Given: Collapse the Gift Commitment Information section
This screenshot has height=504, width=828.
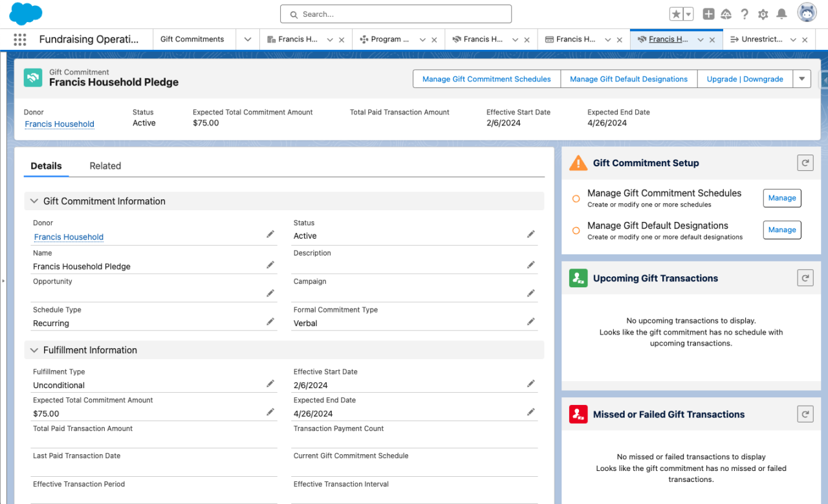Looking at the screenshot, I should tap(34, 201).
